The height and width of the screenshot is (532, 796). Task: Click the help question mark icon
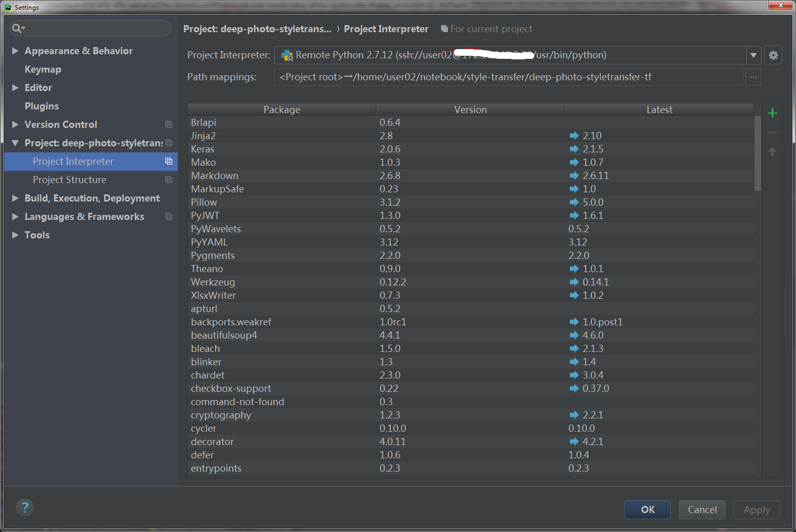pos(25,507)
